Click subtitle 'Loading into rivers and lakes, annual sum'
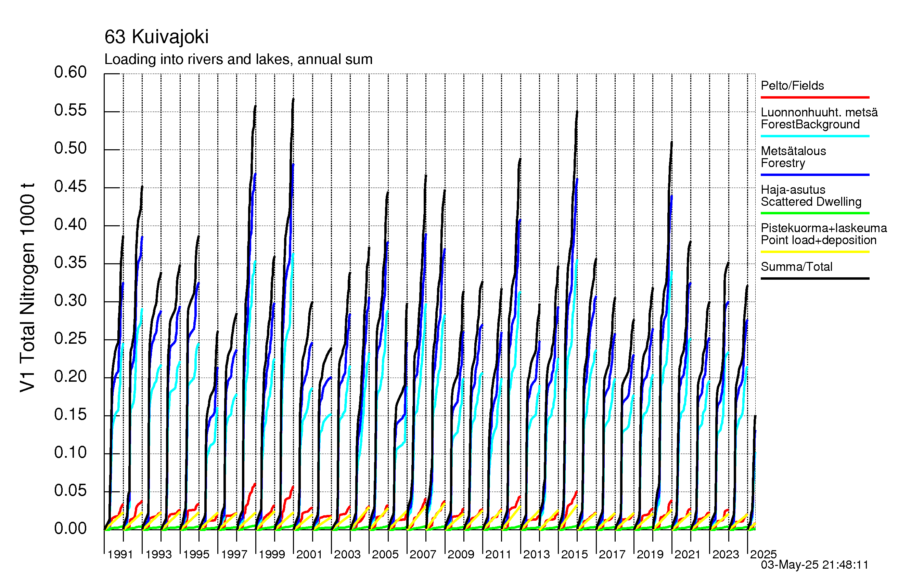Screen dimensions: 924x582 [x=238, y=60]
